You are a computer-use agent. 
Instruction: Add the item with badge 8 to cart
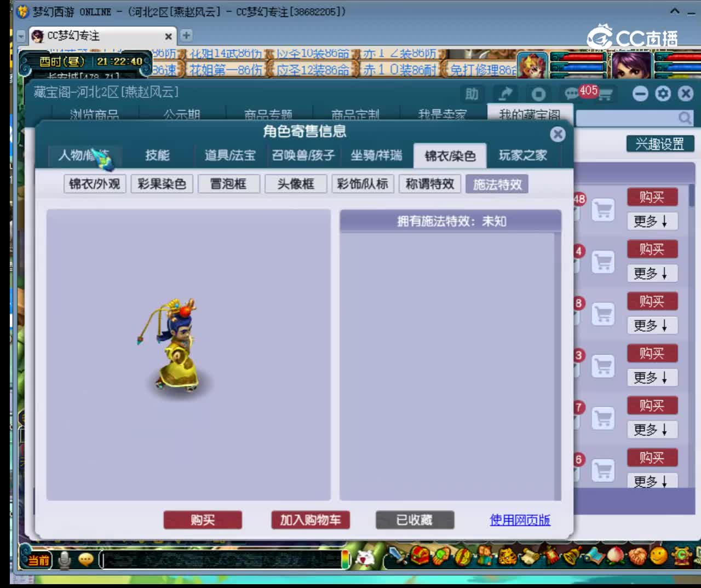click(603, 314)
